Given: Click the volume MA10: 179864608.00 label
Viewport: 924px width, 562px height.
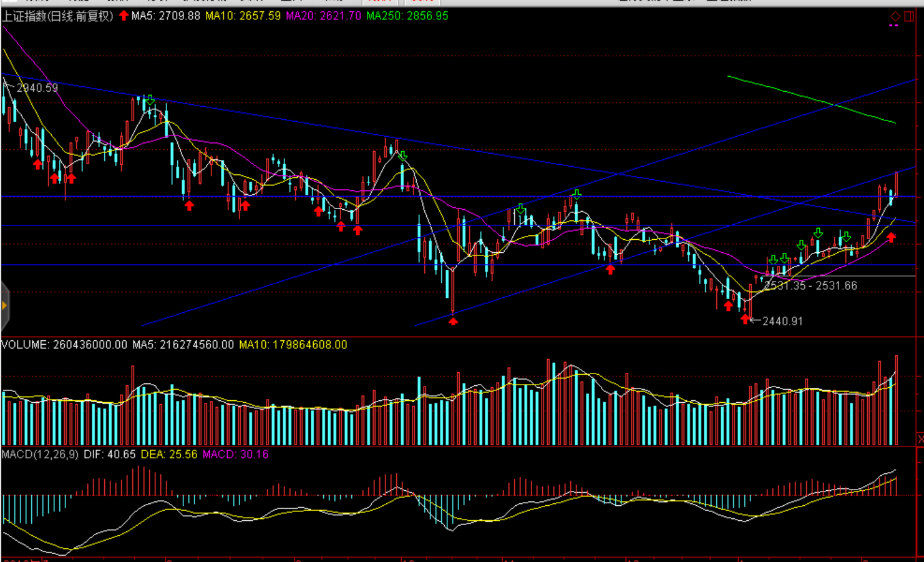Looking at the screenshot, I should pos(293,345).
